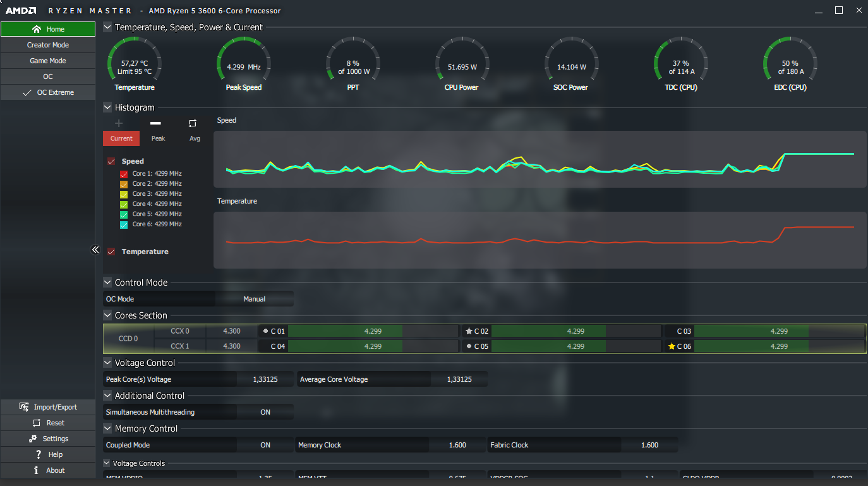The image size is (868, 486).
Task: Uncheck the Speed histogram checkbox
Action: coord(111,161)
